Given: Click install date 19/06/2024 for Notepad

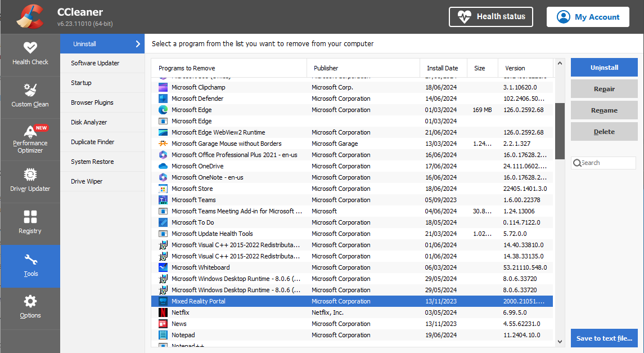Looking at the screenshot, I should [x=441, y=336].
